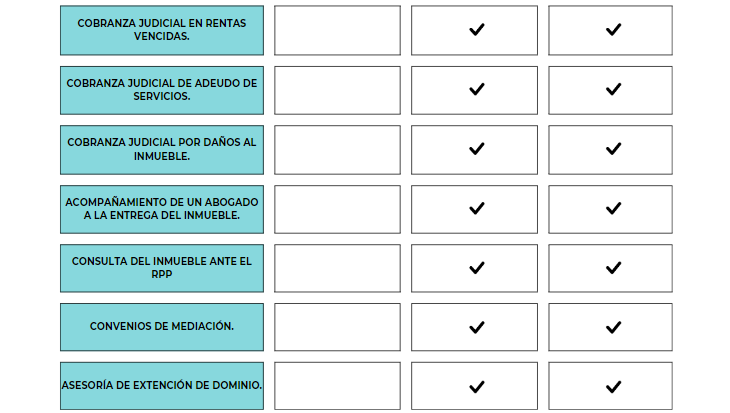
Task: Click the middle-column checkmark for Cobranza Judicial en Rentas Vencidas
Action: (x=476, y=30)
